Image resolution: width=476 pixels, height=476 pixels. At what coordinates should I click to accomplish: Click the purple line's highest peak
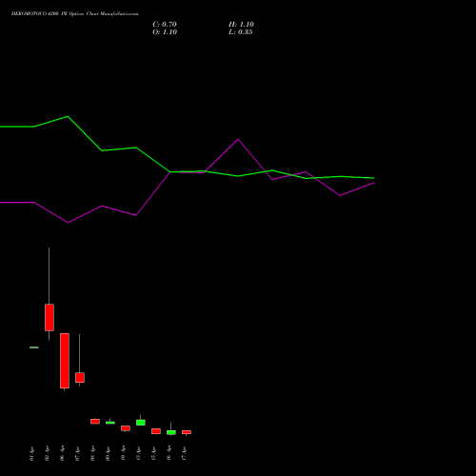pyautogui.click(x=238, y=139)
